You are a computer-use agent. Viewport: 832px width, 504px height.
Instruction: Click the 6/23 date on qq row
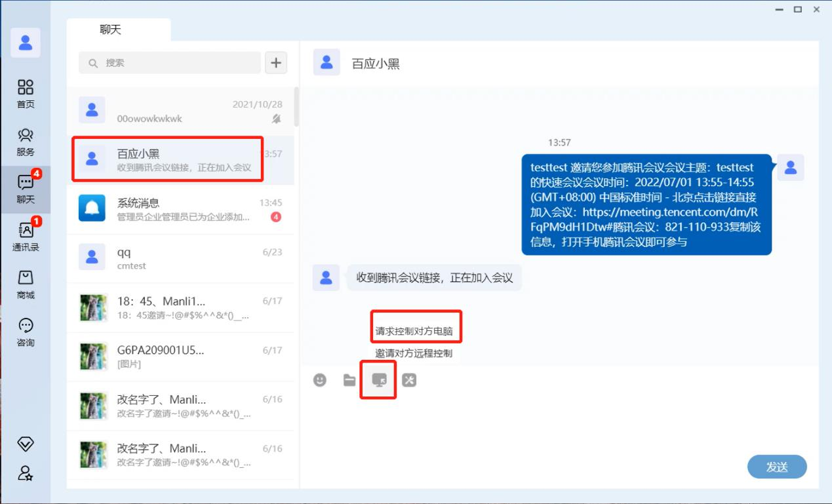pyautogui.click(x=273, y=252)
